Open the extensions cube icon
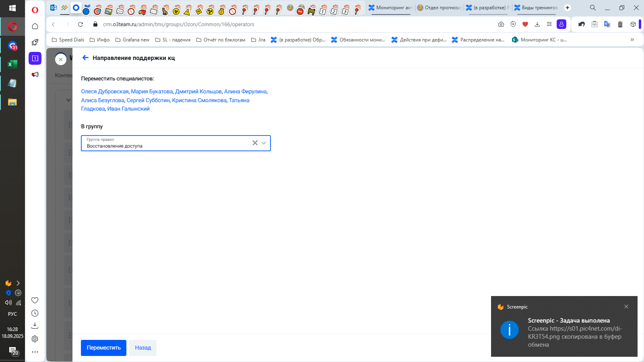The height and width of the screenshot is (362, 644). tap(633, 25)
